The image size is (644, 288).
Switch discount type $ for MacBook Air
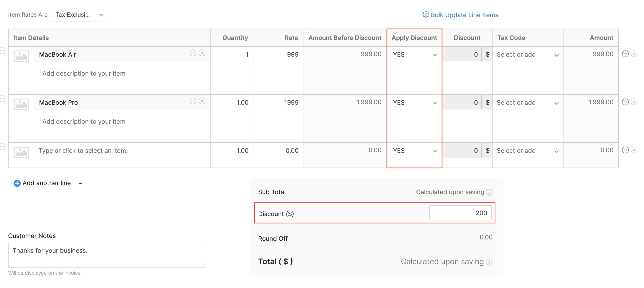tap(487, 55)
